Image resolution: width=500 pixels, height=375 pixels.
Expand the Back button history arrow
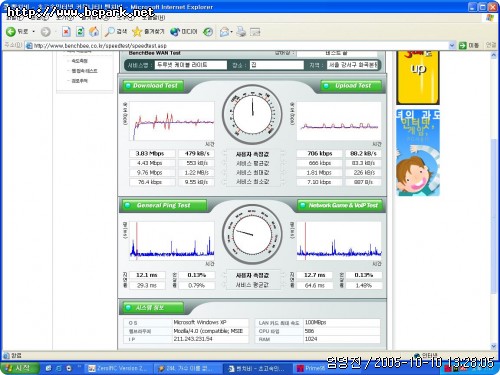(x=34, y=32)
